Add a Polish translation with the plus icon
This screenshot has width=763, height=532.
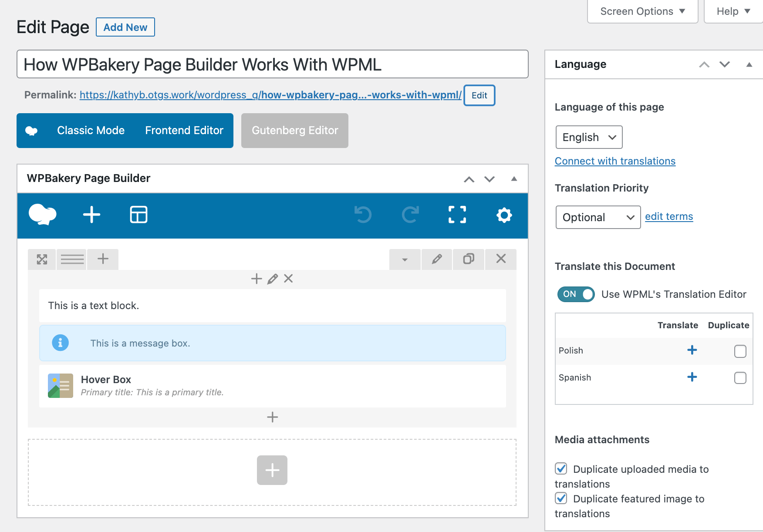692,350
